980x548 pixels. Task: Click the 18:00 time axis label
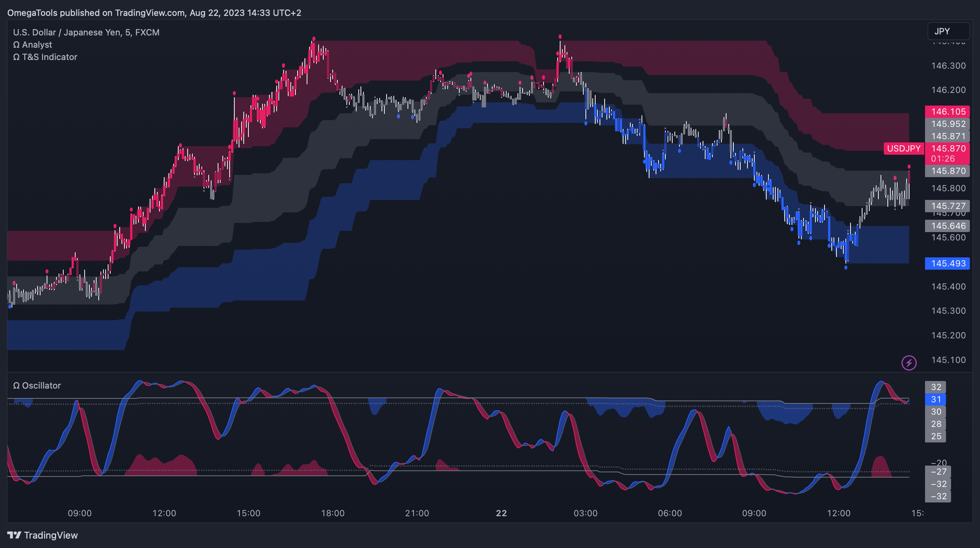tap(333, 513)
